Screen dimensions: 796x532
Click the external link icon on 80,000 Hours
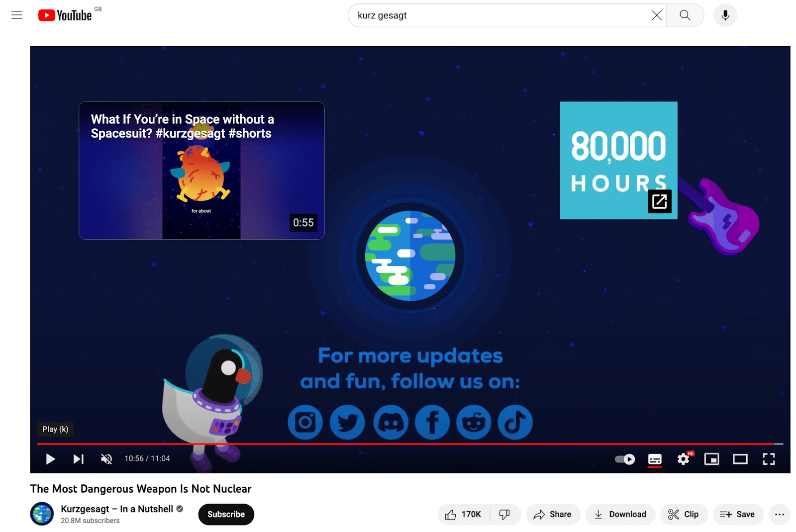pyautogui.click(x=660, y=201)
